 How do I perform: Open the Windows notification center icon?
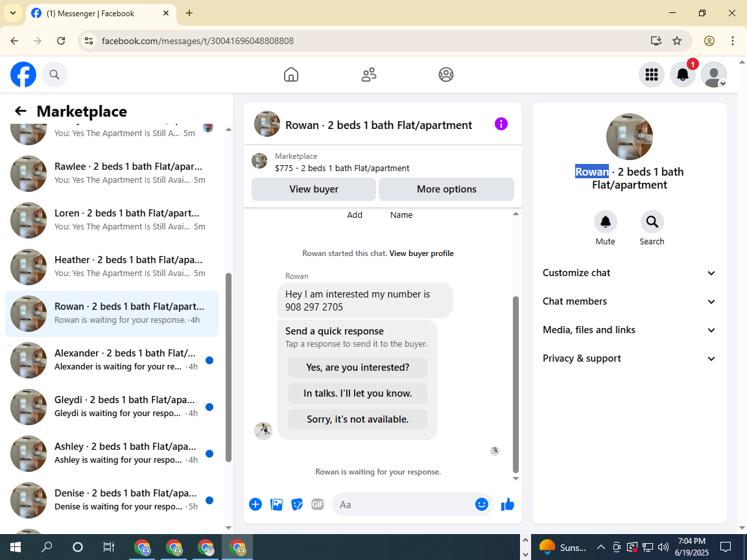point(726,546)
